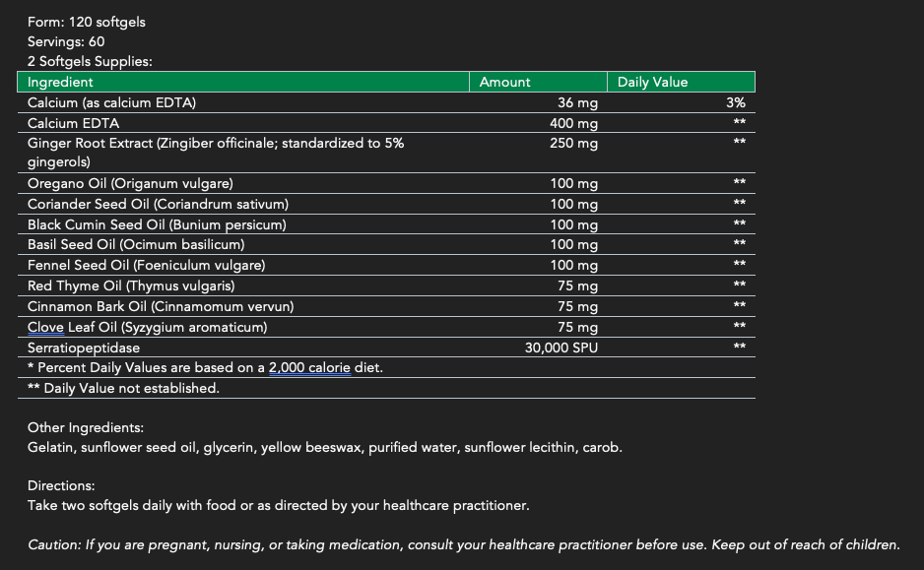The image size is (924, 570).
Task: Click the Fennel Seed Oil amount value
Action: point(573,266)
